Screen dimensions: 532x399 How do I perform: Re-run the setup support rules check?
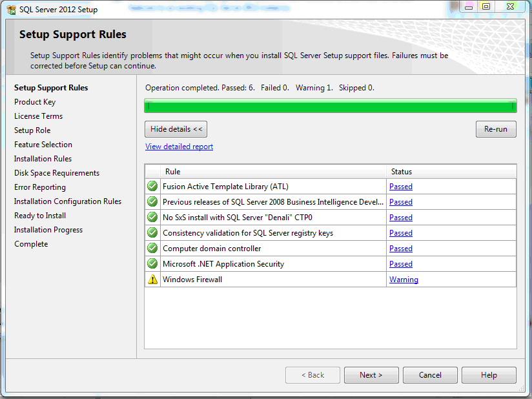495,129
